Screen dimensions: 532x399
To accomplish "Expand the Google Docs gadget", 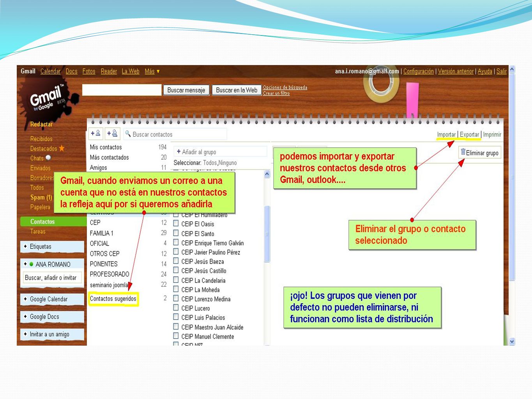I will 25,316.
